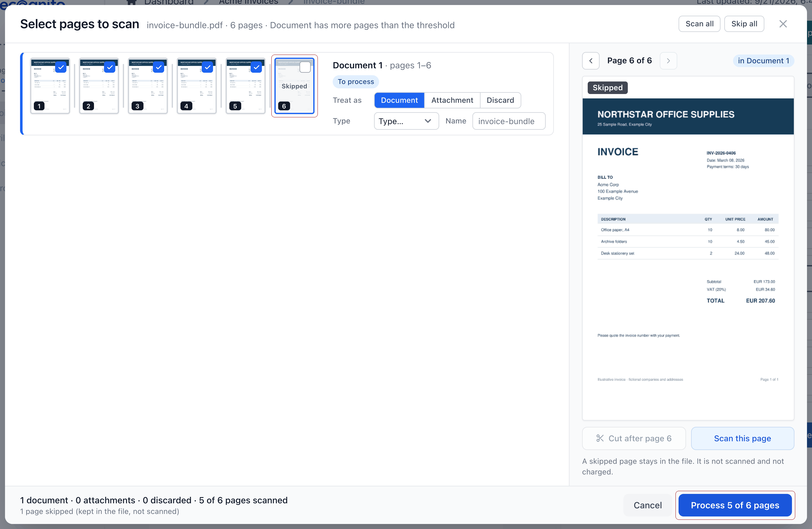Image resolution: width=812 pixels, height=529 pixels.
Task: Select page 2 thumbnail
Action: click(99, 86)
